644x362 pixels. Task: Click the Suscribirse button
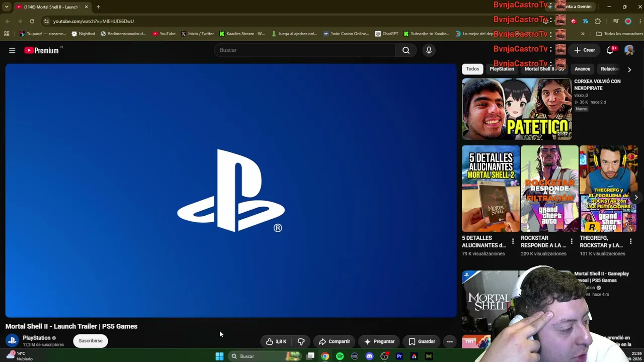pyautogui.click(x=91, y=341)
